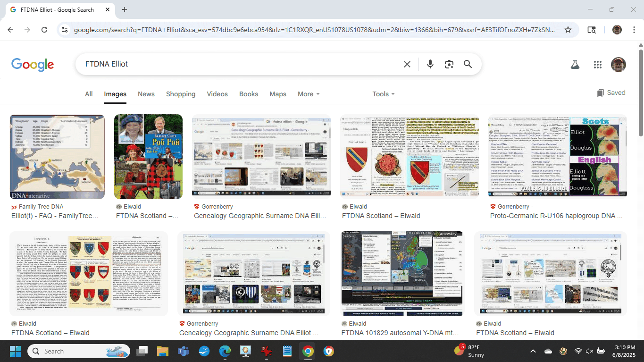
Task: Click the Chrome profile picture in the toolbar
Action: coord(617,30)
